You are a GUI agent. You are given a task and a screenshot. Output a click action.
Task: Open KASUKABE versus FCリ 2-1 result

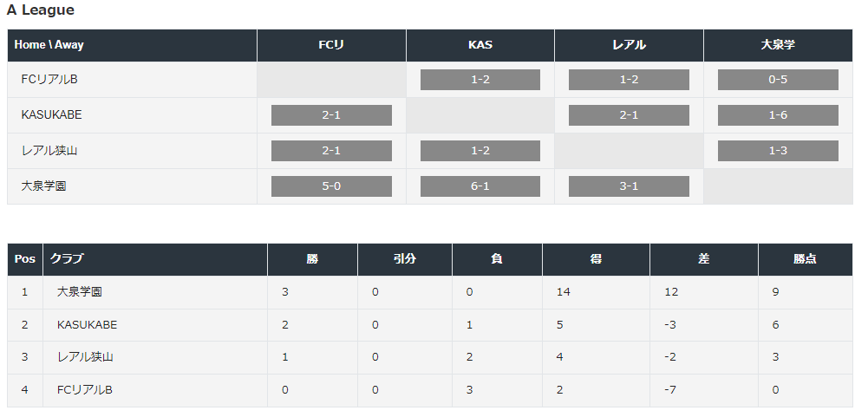331,115
